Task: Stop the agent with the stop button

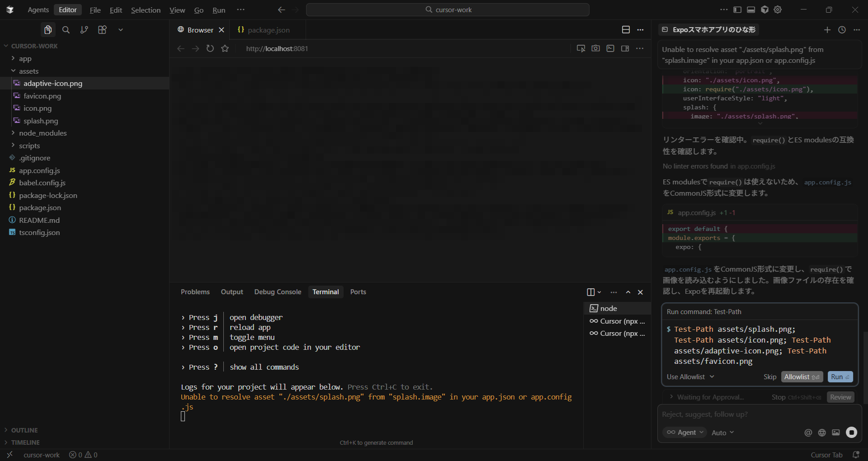Action: coord(851,433)
